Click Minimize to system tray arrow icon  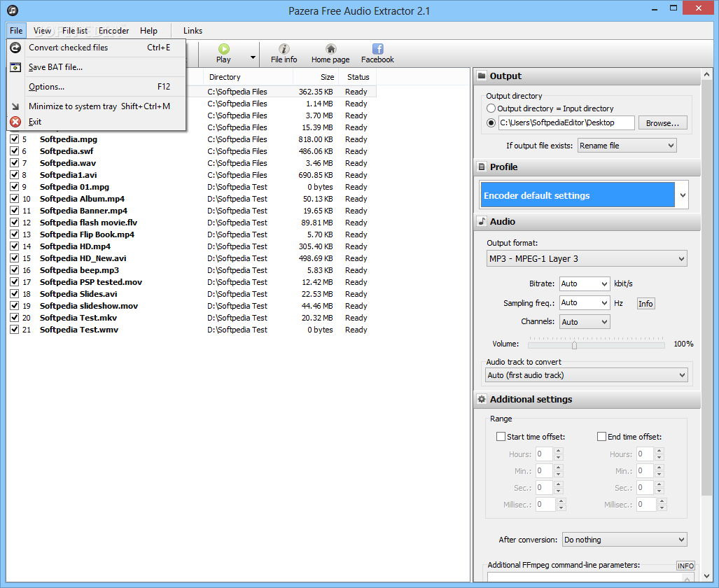coord(15,106)
